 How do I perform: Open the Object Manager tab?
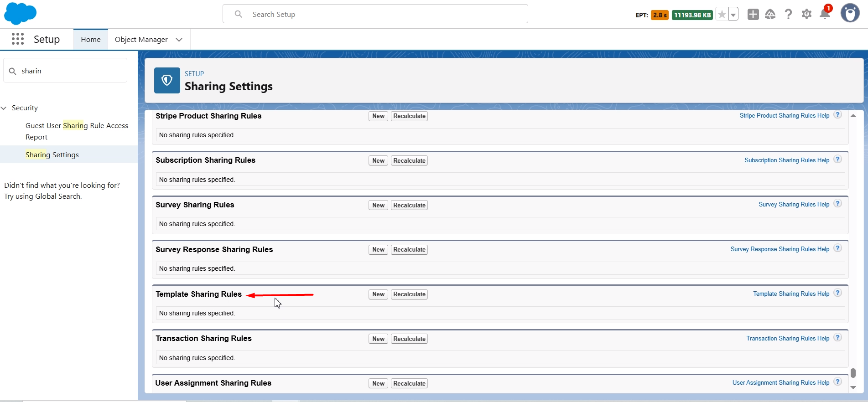(x=141, y=40)
